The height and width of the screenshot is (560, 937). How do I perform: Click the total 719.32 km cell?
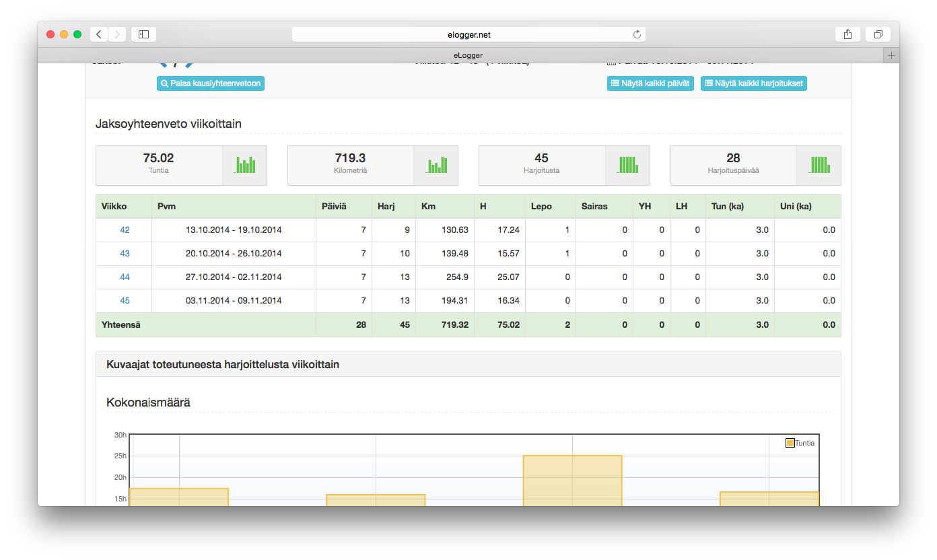point(445,325)
